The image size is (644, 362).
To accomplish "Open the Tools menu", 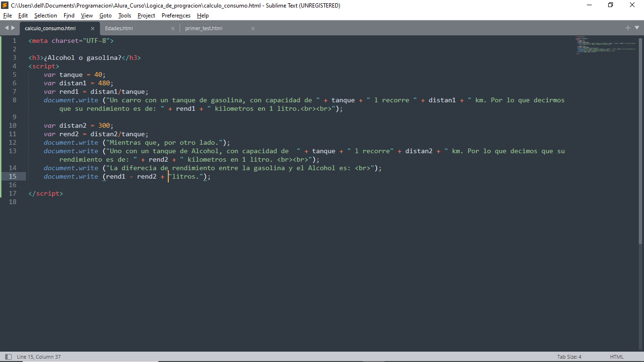I will tap(124, 16).
